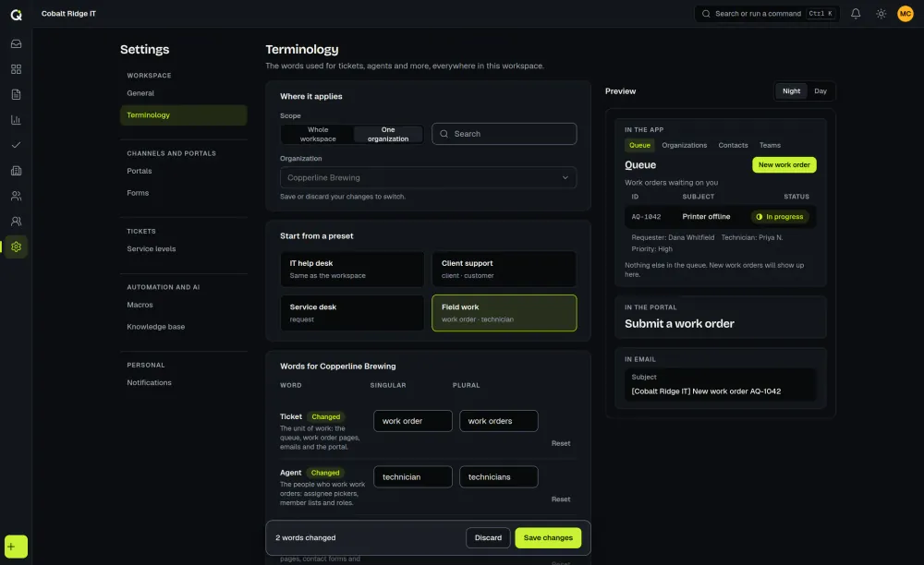Click the 'Changed' badge beside Ticket
Image resolution: width=924 pixels, height=565 pixels.
[x=326, y=416]
